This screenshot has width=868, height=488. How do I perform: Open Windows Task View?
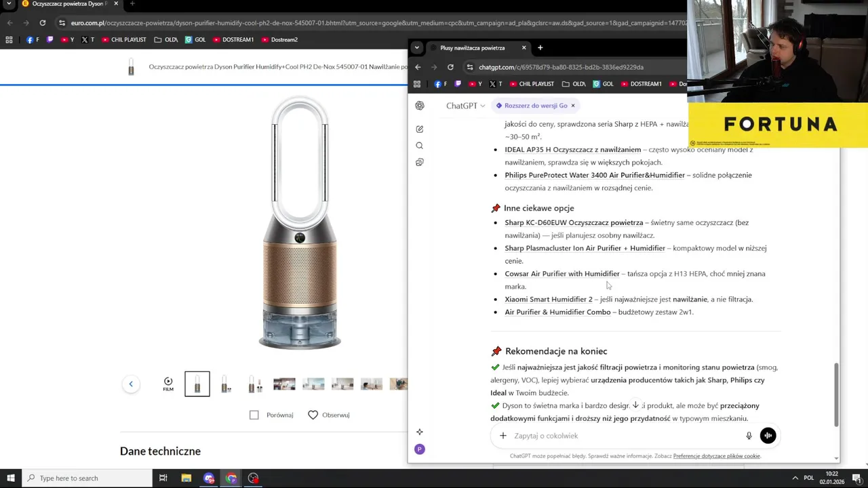[163, 478]
